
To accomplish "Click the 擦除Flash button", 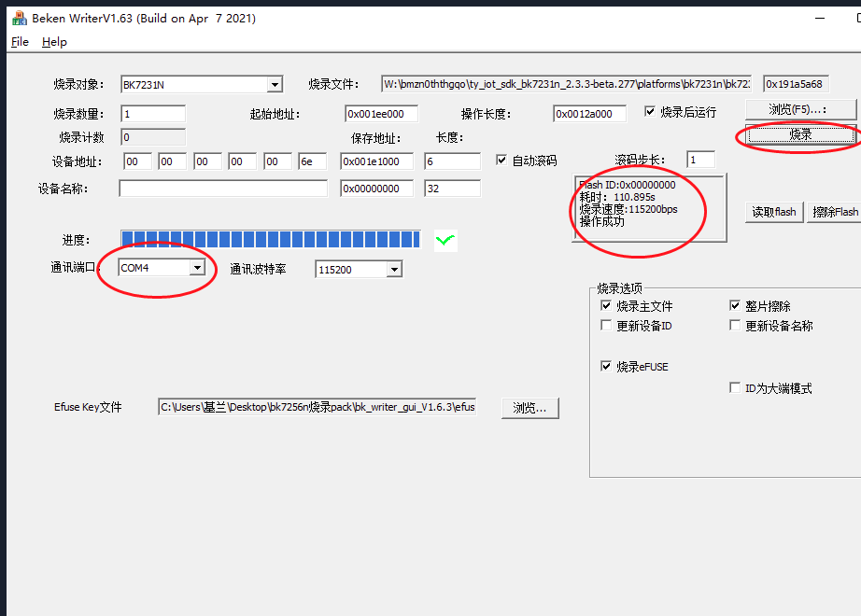I will 835,212.
